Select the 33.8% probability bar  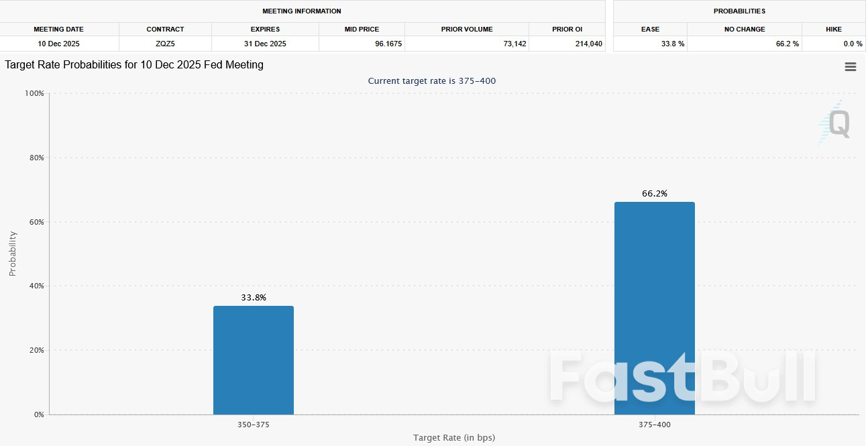pyautogui.click(x=254, y=359)
